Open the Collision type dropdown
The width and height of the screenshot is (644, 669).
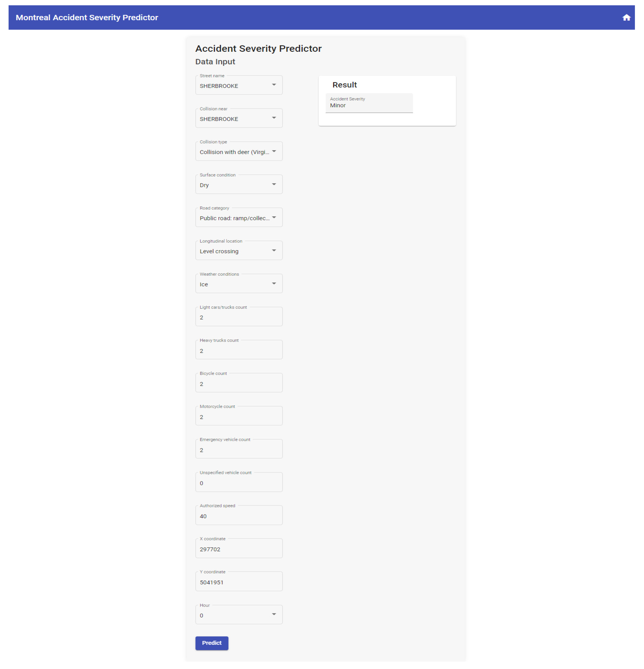pyautogui.click(x=239, y=151)
